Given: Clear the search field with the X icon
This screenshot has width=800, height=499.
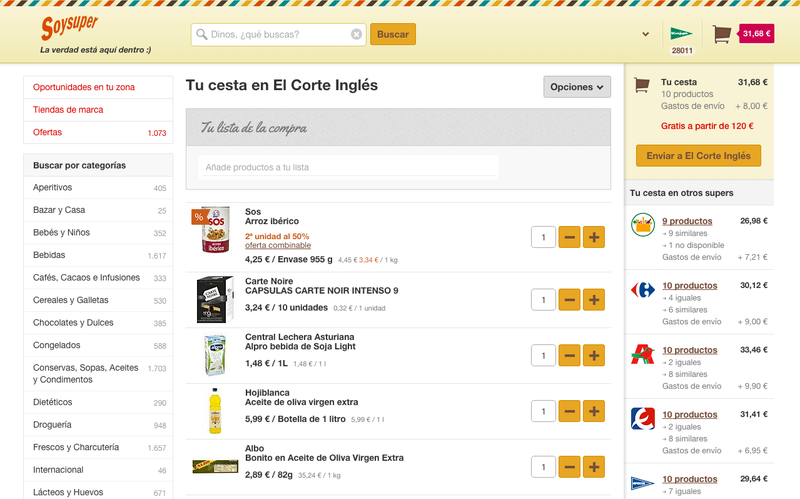Looking at the screenshot, I should coord(356,34).
